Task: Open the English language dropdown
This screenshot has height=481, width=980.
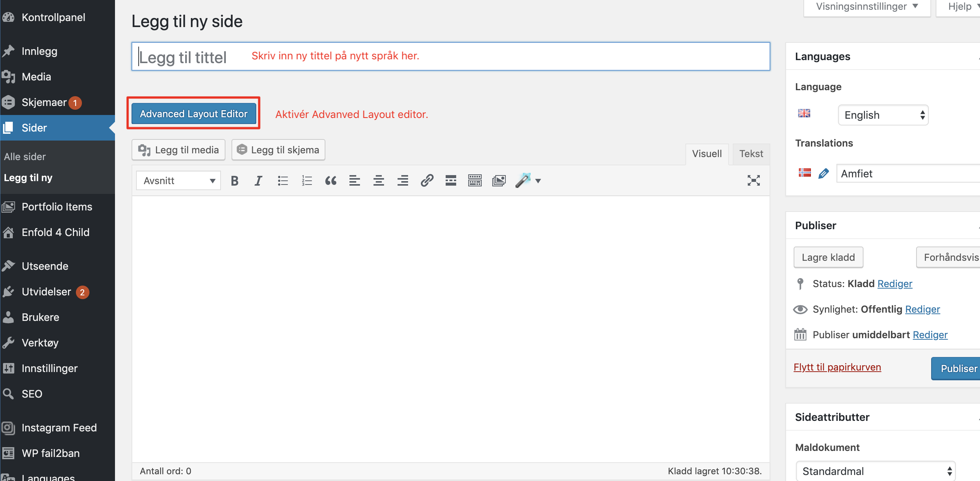Action: coord(883,115)
